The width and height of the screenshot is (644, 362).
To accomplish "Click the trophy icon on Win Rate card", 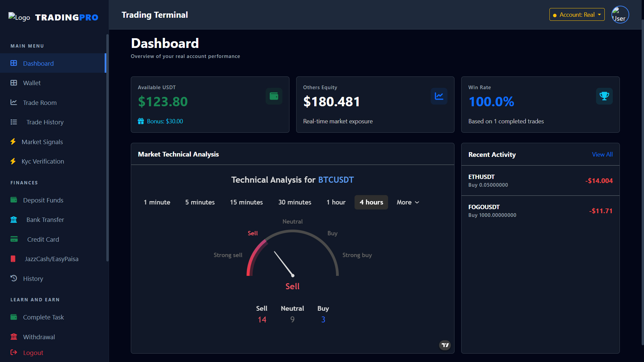I will point(604,96).
